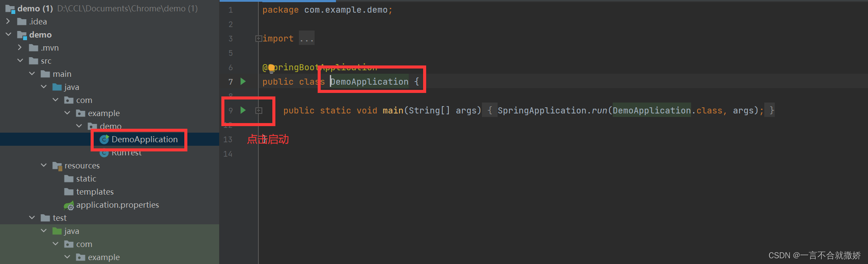Collapse the main demo package chevron
The image size is (868, 264).
point(79,126)
